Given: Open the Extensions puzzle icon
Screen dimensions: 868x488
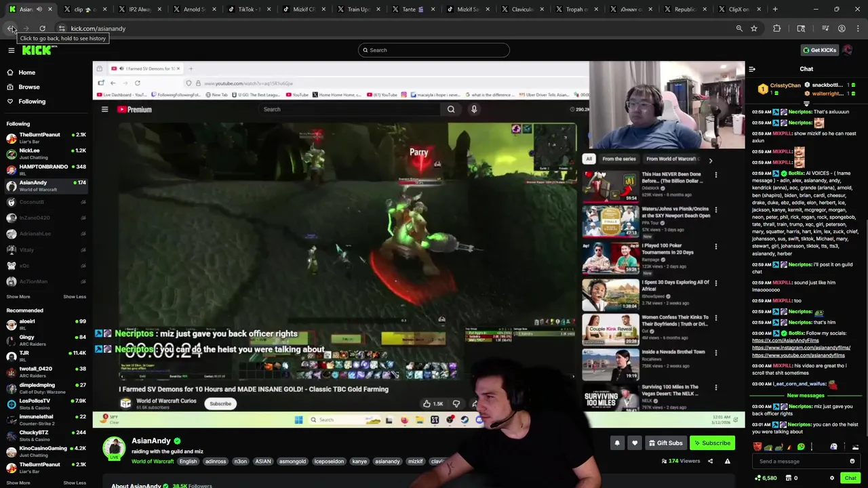Looking at the screenshot, I should tap(777, 28).
